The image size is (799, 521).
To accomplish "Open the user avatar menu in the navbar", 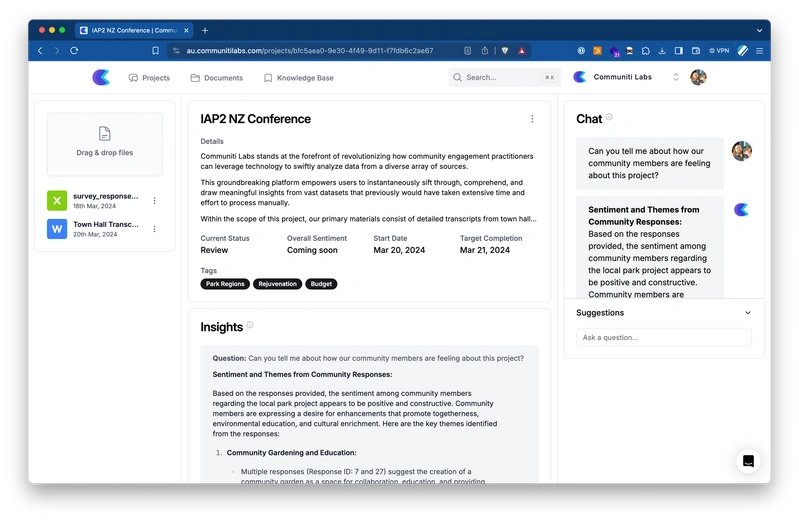I will pyautogui.click(x=698, y=77).
